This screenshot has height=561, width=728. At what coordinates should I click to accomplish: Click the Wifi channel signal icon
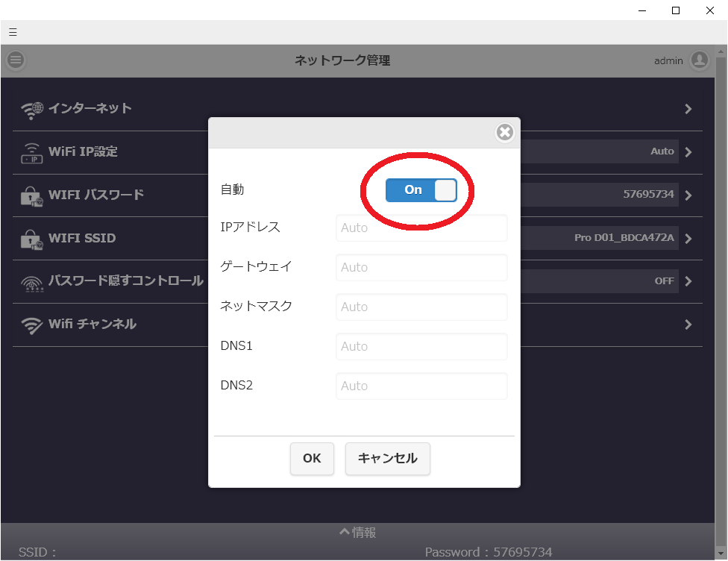coord(32,325)
